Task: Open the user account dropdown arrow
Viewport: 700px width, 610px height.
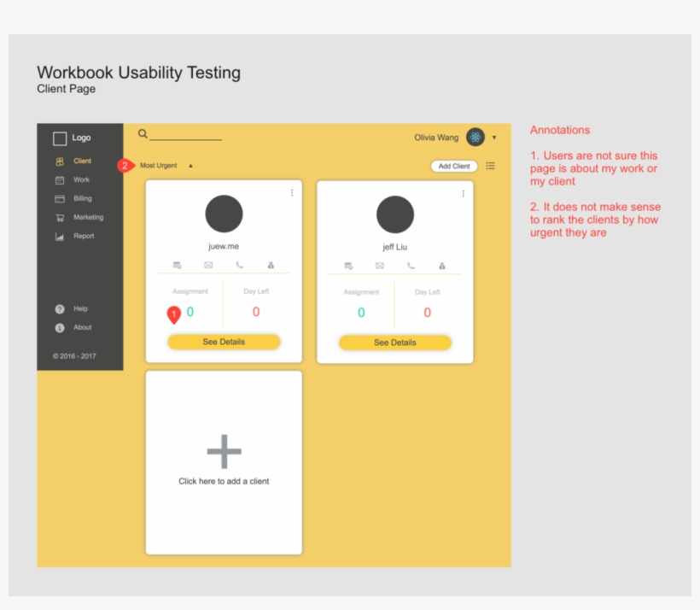Action: click(x=494, y=138)
